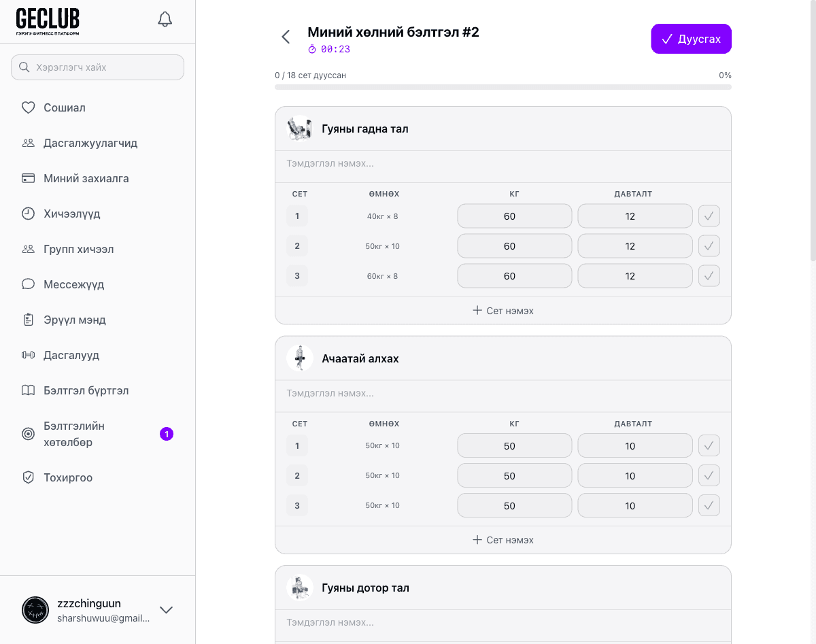Click the shield icon for Тохиргоо

[28, 477]
